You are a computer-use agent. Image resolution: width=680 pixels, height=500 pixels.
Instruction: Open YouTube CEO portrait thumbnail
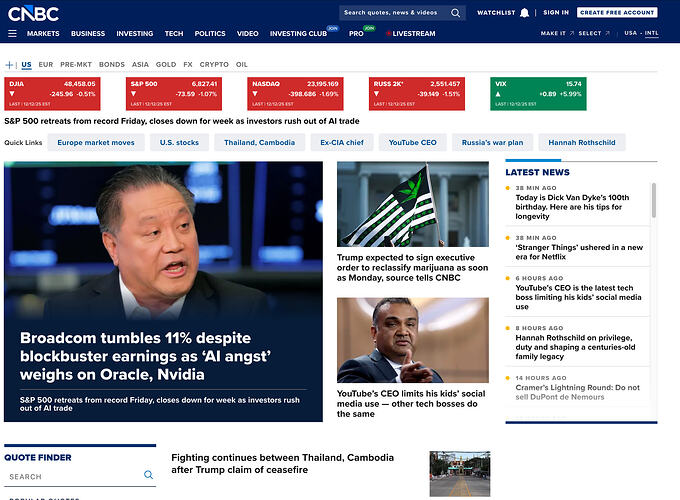point(412,340)
